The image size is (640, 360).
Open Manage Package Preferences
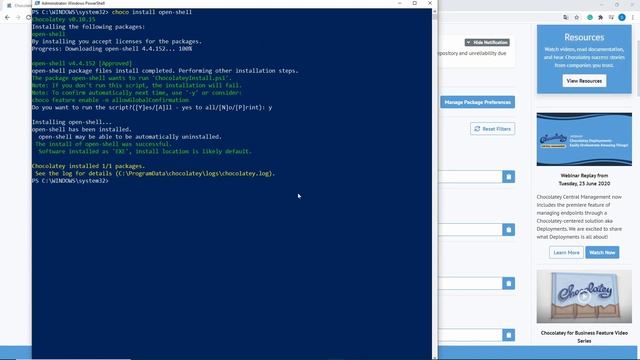[478, 102]
